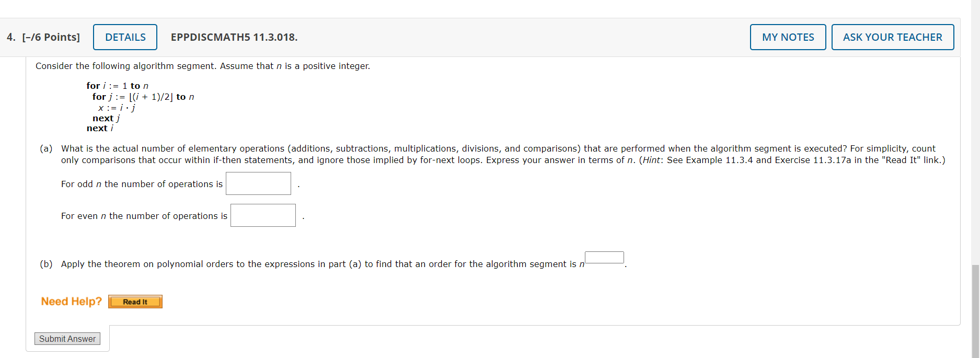Screen dimensions: 980x358
Task: Launch the Read It resource
Action: pos(135,301)
